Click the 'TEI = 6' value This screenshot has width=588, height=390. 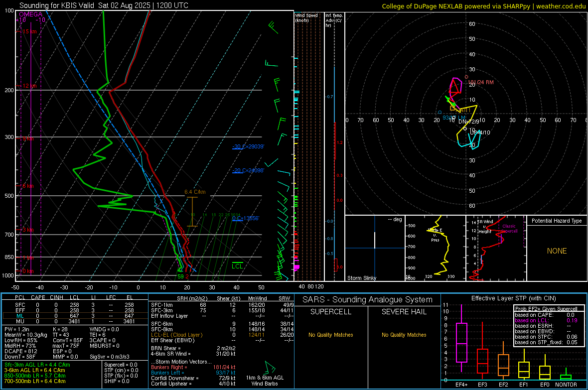98,335
